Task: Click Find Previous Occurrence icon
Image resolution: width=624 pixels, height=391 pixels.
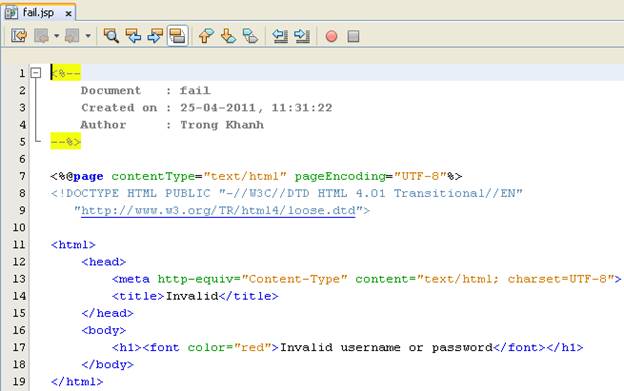Action: coord(133,36)
